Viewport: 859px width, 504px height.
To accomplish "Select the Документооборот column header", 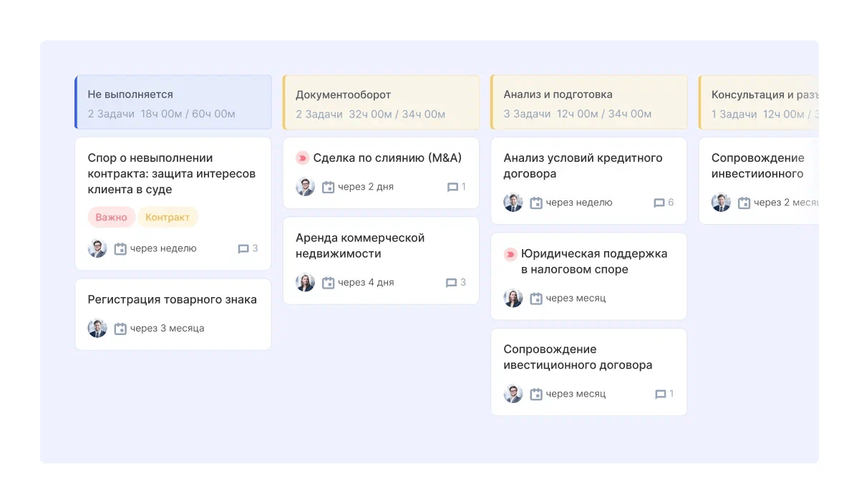I will coord(381,102).
